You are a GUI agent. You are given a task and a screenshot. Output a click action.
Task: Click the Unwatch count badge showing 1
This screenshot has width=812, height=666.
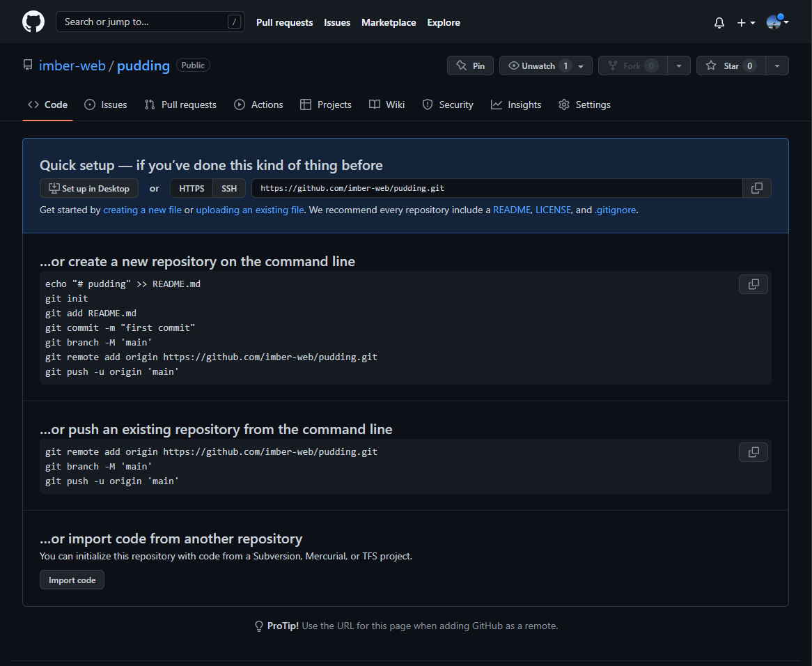coord(565,65)
